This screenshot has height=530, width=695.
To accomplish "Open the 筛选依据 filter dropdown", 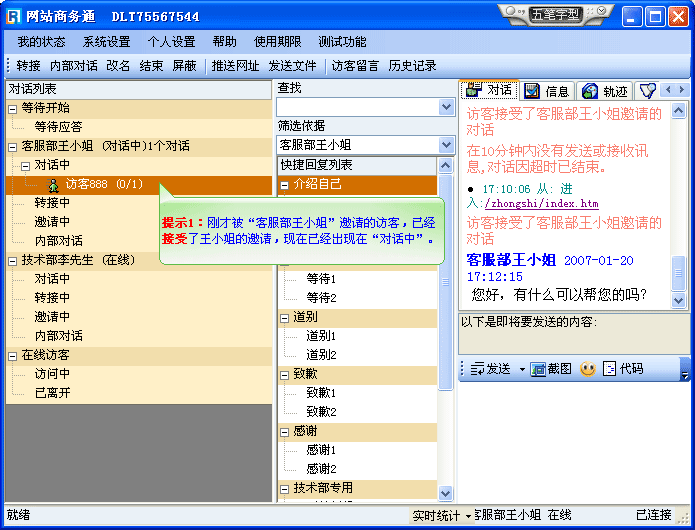I will click(x=446, y=145).
